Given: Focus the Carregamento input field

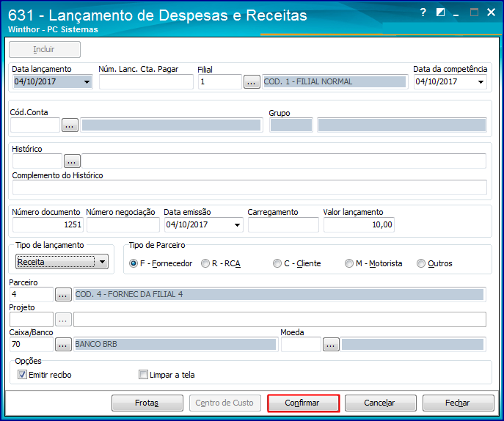Looking at the screenshot, I should click(x=283, y=225).
